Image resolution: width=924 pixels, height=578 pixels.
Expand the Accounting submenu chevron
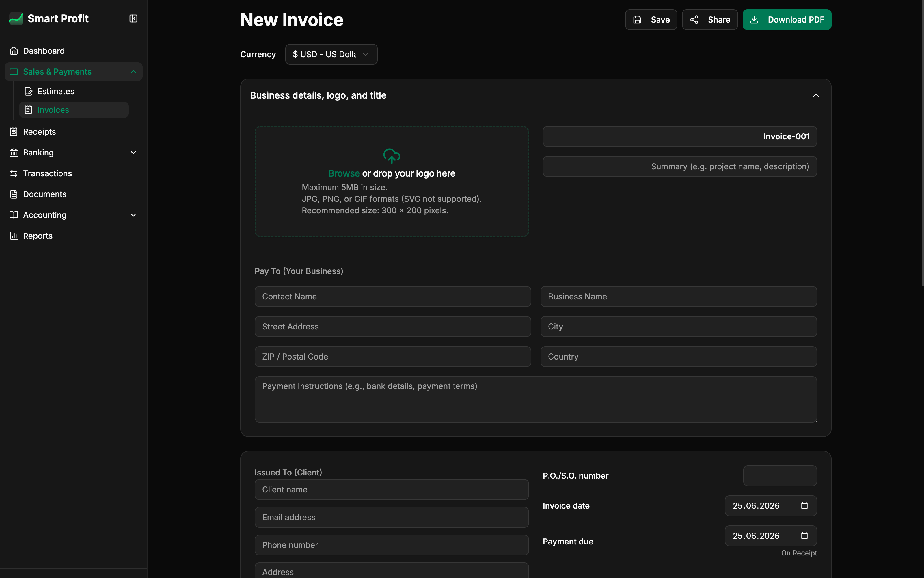[133, 215]
